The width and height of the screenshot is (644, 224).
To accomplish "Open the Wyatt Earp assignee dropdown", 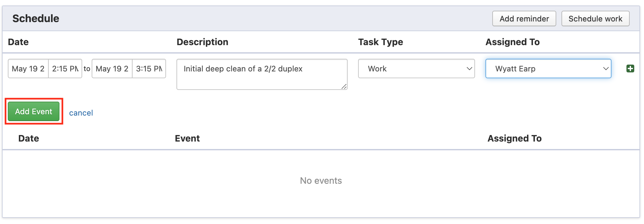I will point(548,68).
